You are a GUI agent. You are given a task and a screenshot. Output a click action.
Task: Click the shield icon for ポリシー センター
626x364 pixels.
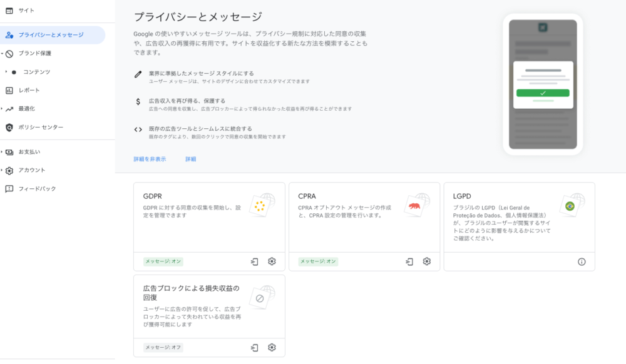point(9,128)
